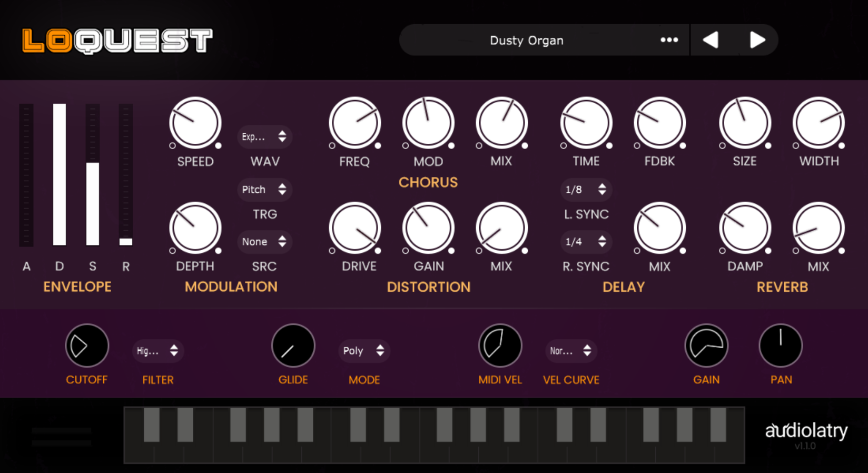Click the DISTORTION section label

tap(429, 287)
